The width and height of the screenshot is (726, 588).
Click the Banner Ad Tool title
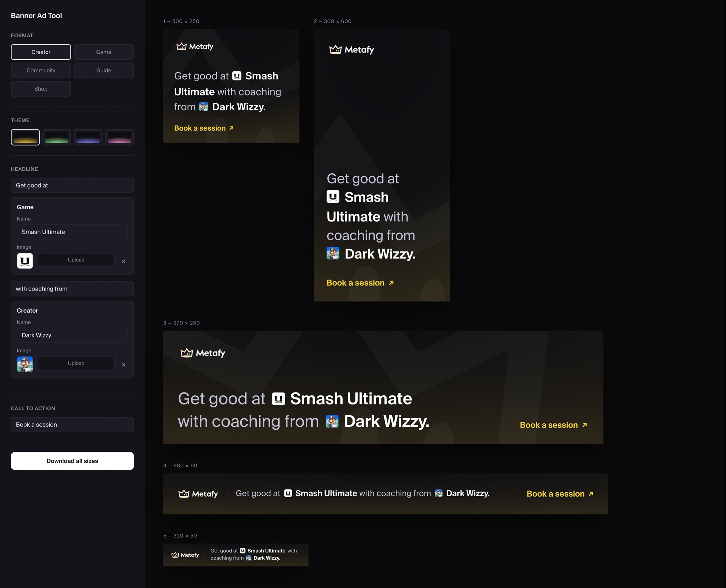coord(36,15)
